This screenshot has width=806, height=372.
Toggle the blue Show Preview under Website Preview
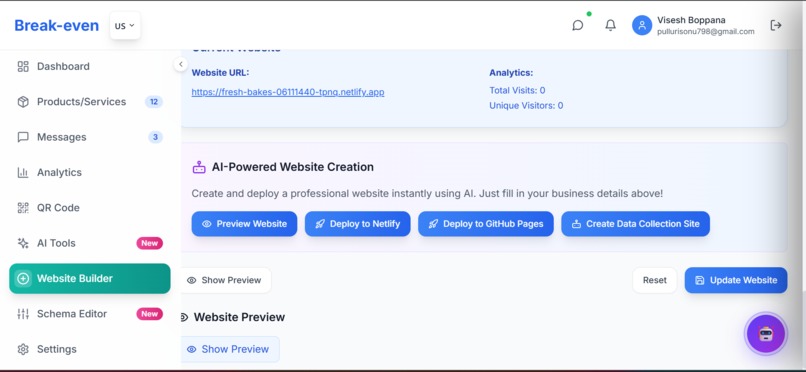230,349
